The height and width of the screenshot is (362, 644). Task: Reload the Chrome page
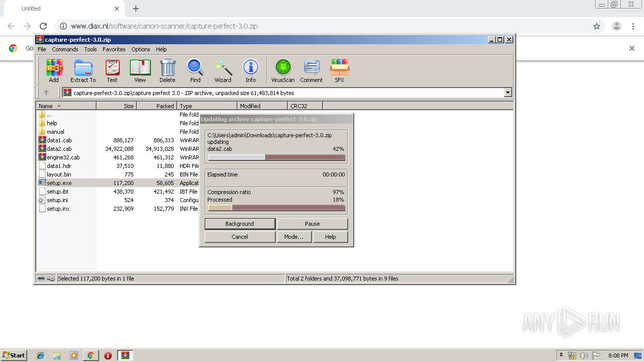(43, 26)
